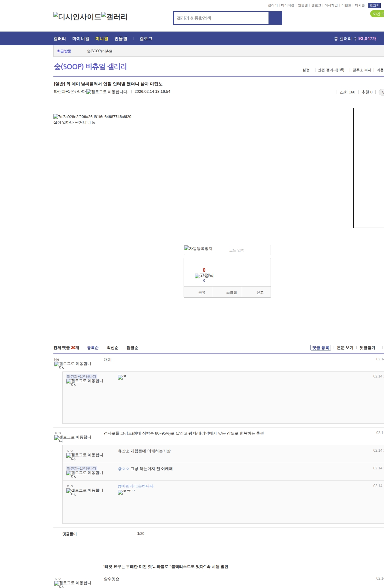Click the 추천 0 count in post header
The height and width of the screenshot is (588, 384).
pyautogui.click(x=367, y=92)
